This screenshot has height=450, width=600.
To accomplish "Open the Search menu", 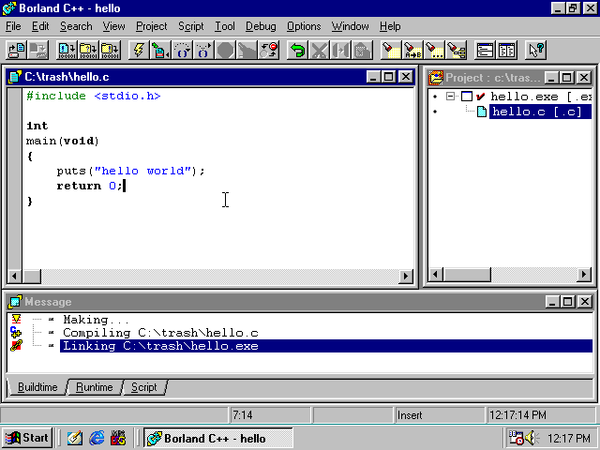I will pos(76,26).
